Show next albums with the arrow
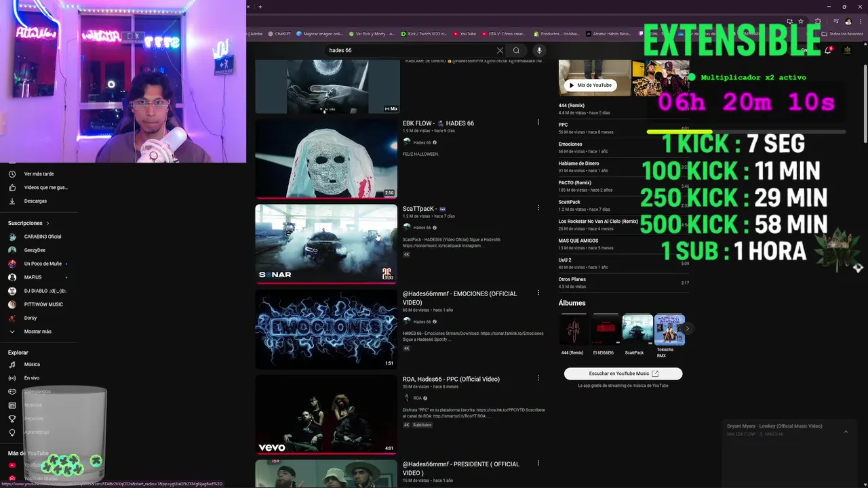 coord(687,329)
